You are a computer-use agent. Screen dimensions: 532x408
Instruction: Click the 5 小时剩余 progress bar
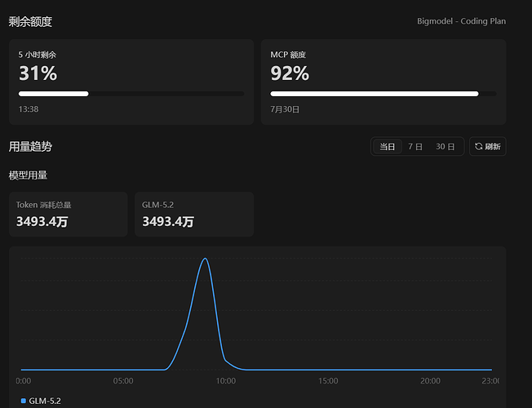(131, 94)
